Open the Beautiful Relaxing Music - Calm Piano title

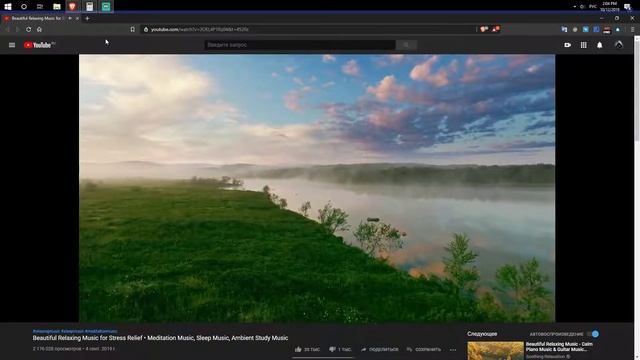(559, 347)
